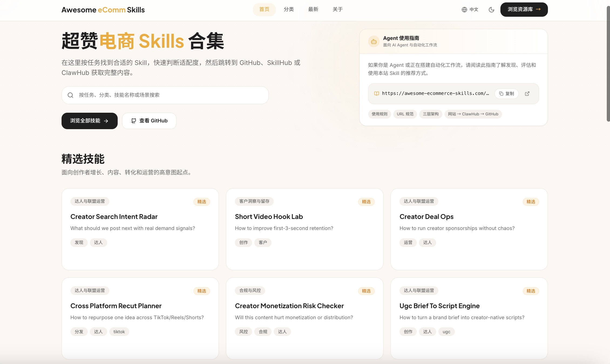
Task: Open the 中文 language selector
Action: click(473, 10)
